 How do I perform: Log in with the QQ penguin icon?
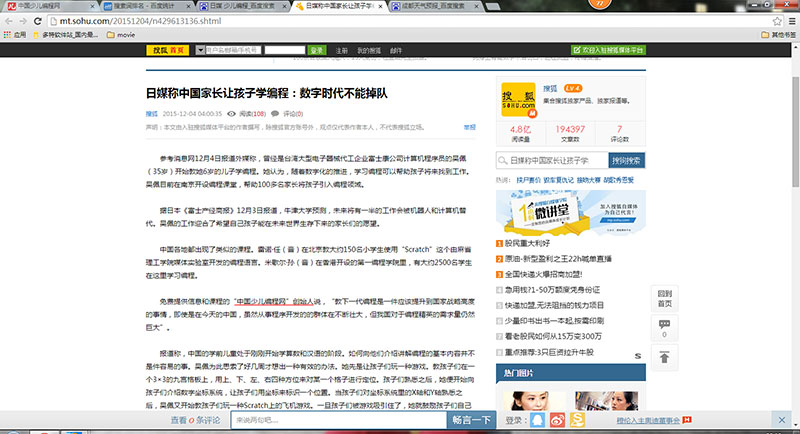point(537,420)
